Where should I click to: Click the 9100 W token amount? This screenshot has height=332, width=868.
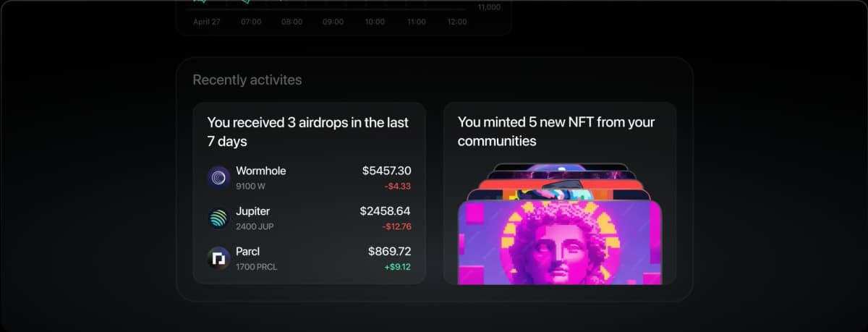(x=251, y=187)
